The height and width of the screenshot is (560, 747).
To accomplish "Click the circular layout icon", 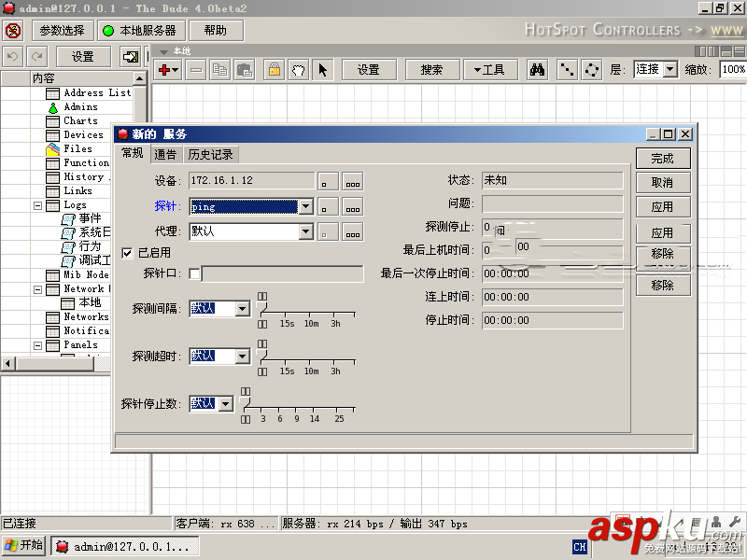I will pos(592,70).
